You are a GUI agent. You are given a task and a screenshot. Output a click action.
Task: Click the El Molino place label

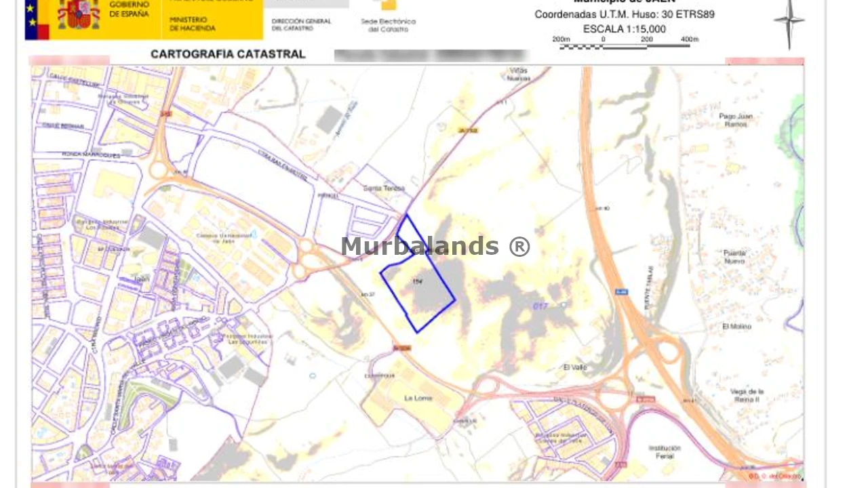[736, 327]
